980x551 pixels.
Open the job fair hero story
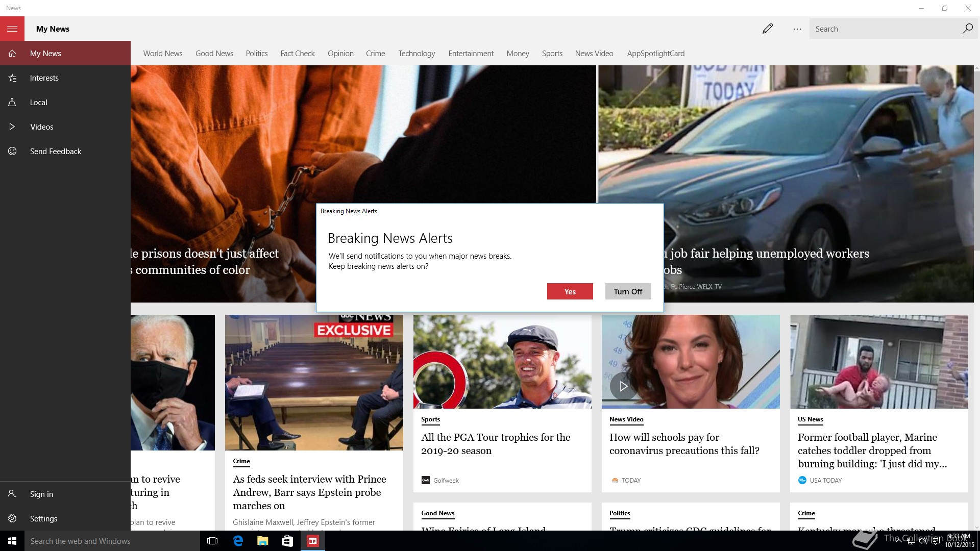click(x=786, y=184)
